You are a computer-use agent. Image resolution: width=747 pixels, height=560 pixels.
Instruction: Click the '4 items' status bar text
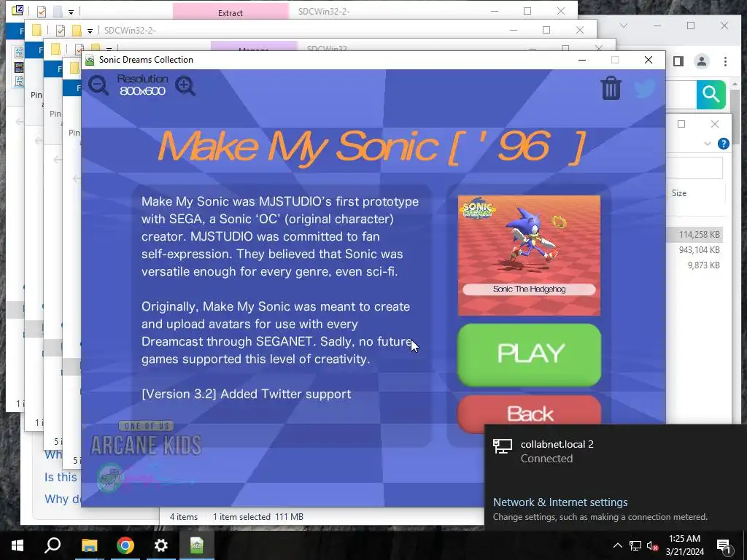(183, 517)
